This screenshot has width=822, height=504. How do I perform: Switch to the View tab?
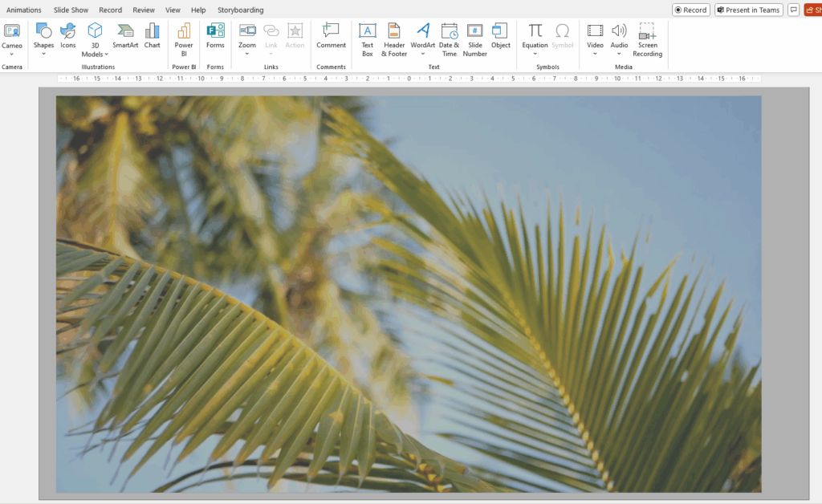tap(173, 10)
